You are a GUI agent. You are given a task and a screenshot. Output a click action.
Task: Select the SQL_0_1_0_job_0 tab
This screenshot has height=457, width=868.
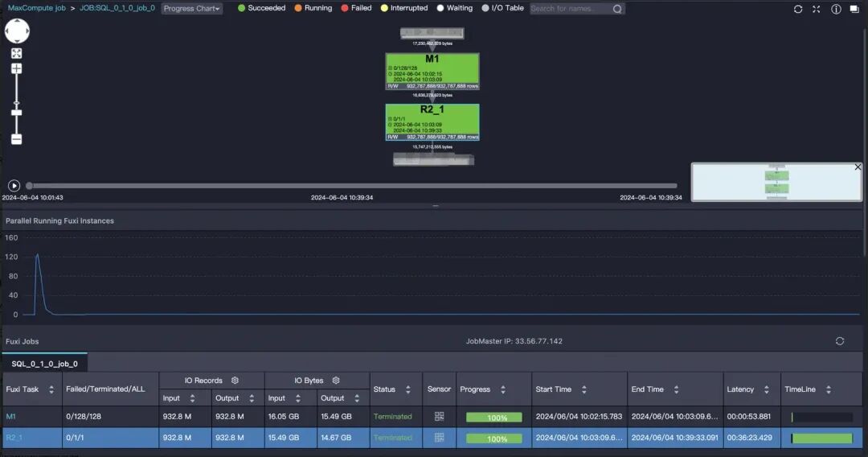click(x=44, y=364)
